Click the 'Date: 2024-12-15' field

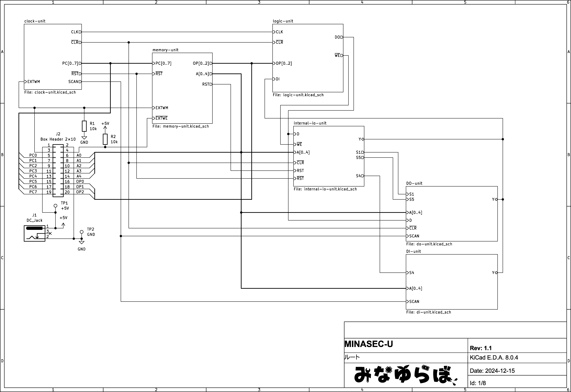coord(492,371)
